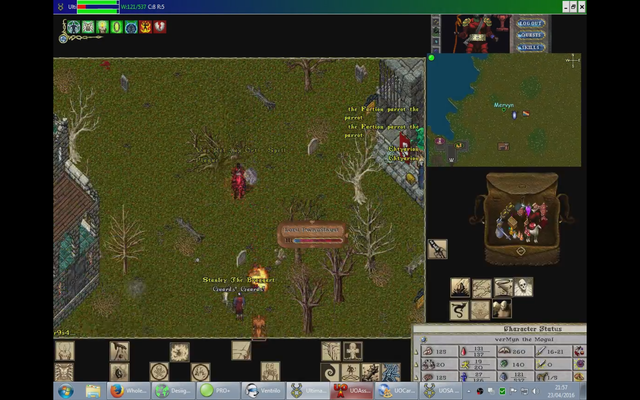Open QUESTS from the paperdoll
640x400 pixels.
[531, 35]
